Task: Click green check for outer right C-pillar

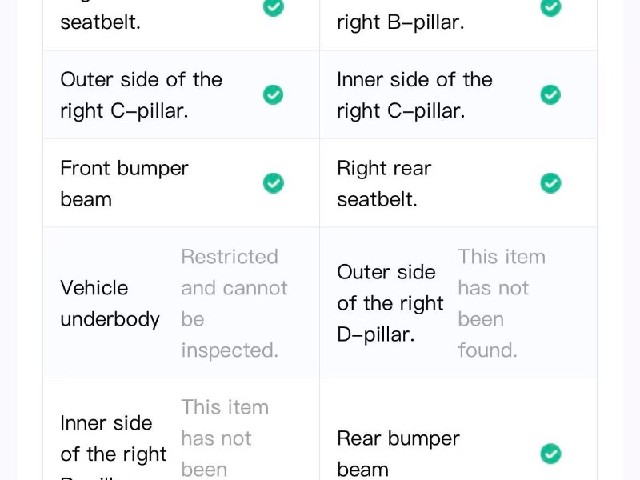Action: (x=273, y=95)
